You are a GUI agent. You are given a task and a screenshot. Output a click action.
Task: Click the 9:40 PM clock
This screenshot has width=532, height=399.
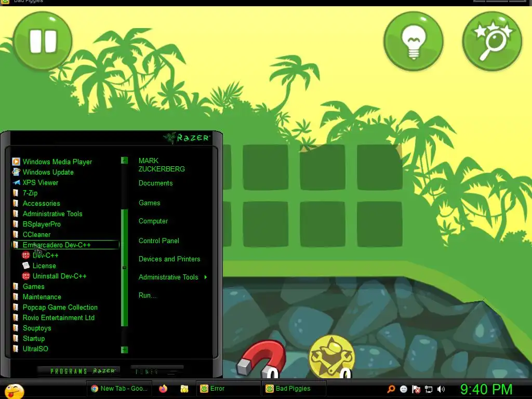pyautogui.click(x=486, y=389)
